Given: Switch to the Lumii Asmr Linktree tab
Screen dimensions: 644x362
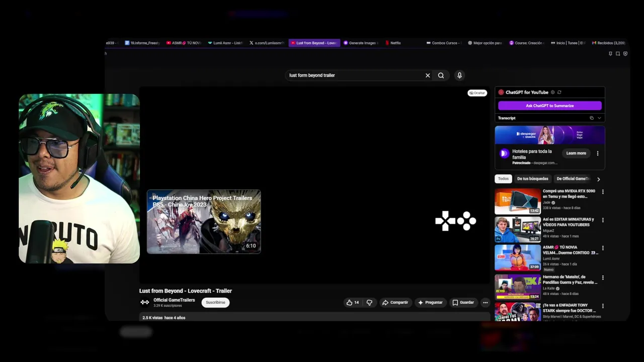Looking at the screenshot, I should pyautogui.click(x=225, y=43).
